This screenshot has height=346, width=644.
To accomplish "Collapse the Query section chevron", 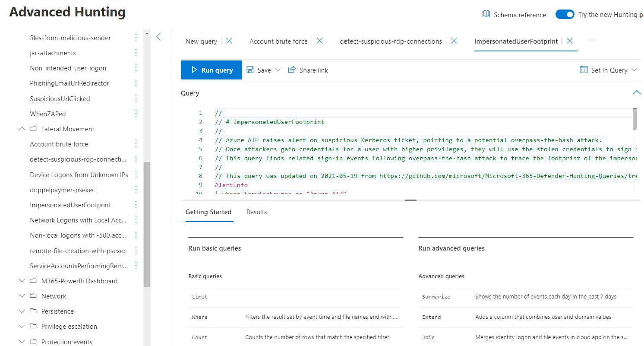I will click(636, 93).
